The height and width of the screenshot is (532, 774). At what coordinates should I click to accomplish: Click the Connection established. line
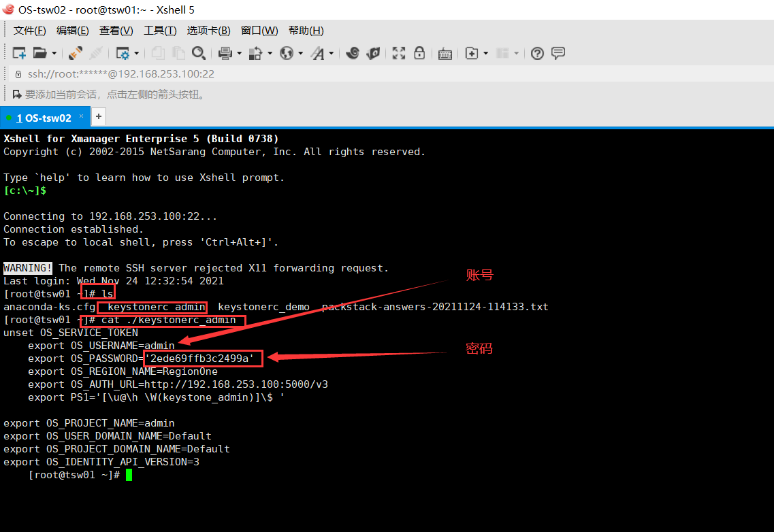74,229
